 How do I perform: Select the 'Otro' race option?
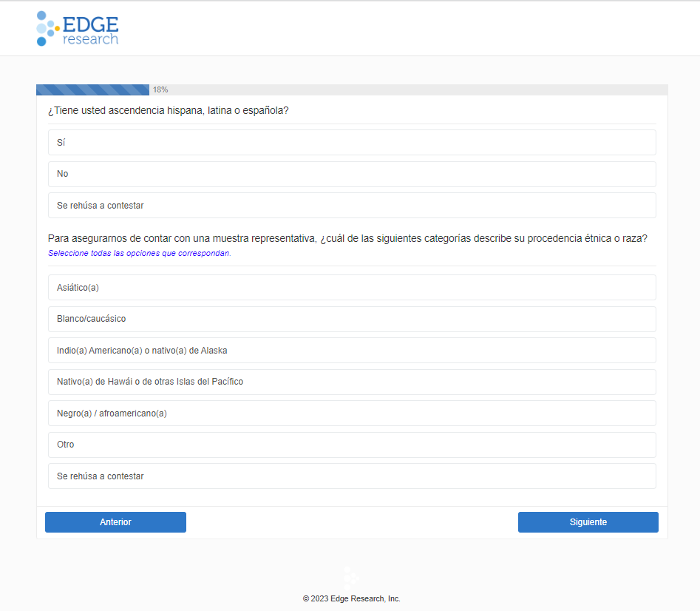352,445
